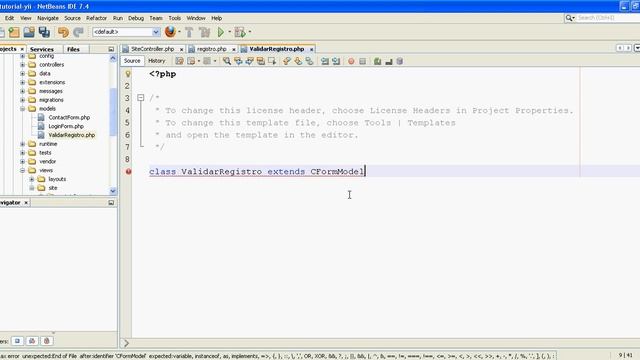Screen dimensions: 640x360
Task: Open the Debug menu
Action: tap(136, 18)
